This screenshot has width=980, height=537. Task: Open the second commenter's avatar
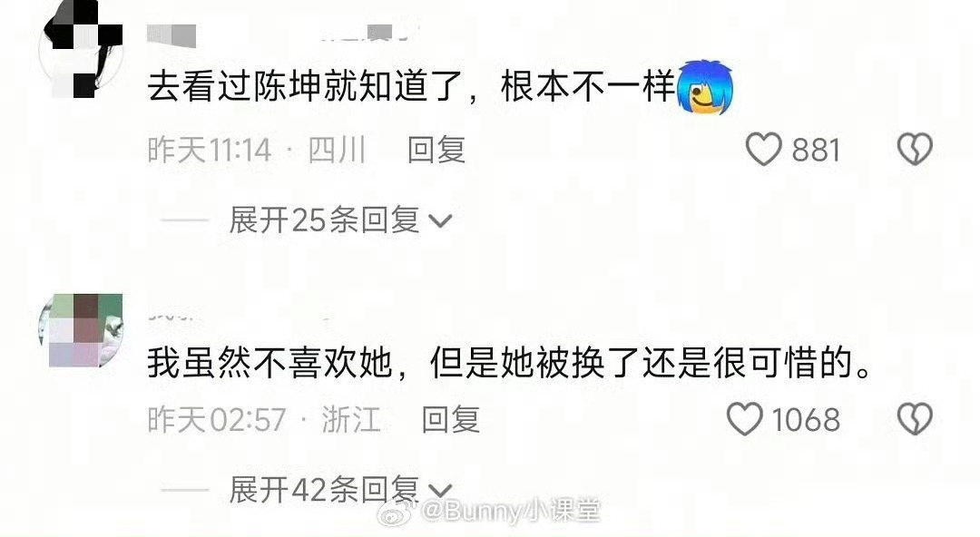[82, 330]
